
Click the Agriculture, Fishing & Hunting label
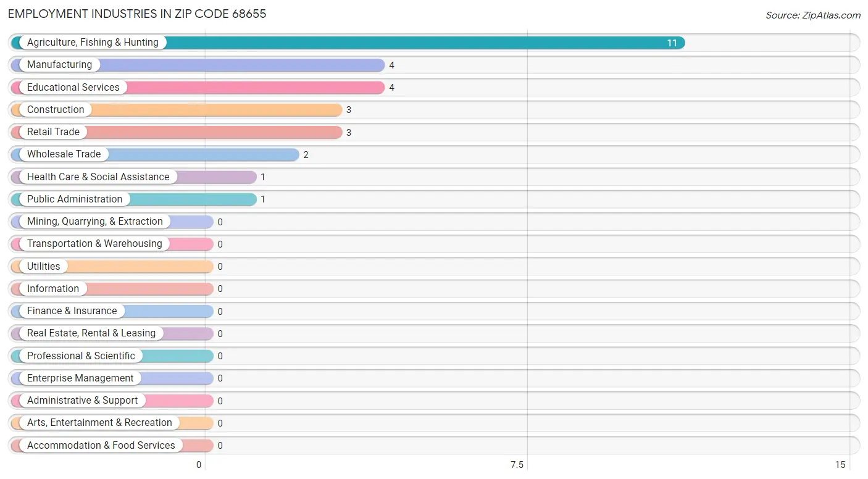[93, 43]
